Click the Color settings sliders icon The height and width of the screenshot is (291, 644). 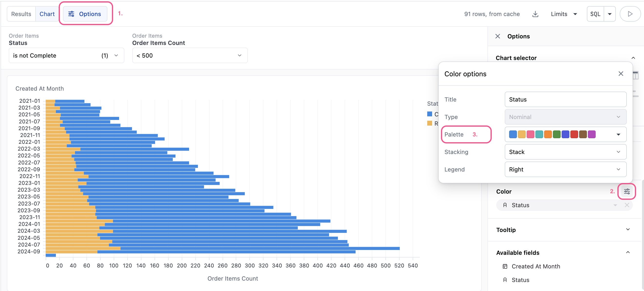[x=627, y=191]
